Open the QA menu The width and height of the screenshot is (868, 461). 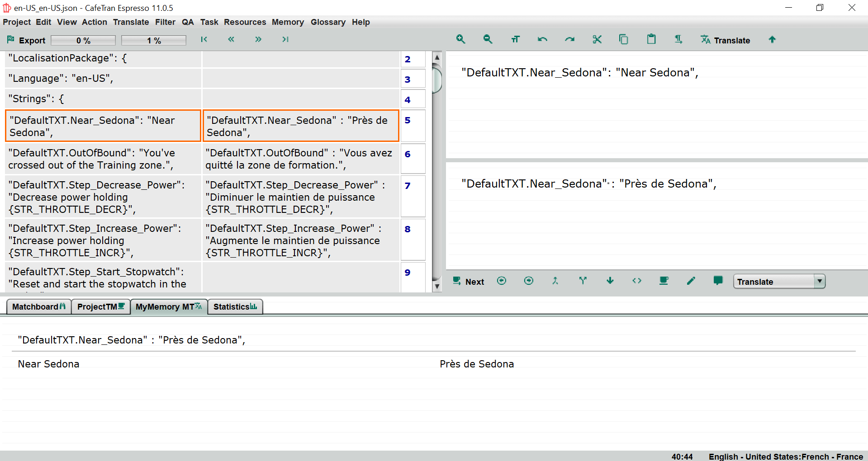click(x=188, y=22)
